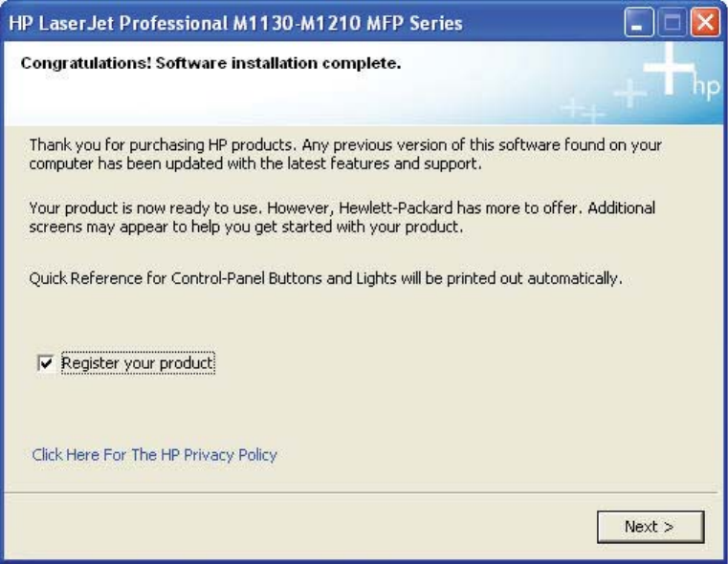
Task: Click the "Thank you for purchasing HP products" line
Action: (x=345, y=145)
